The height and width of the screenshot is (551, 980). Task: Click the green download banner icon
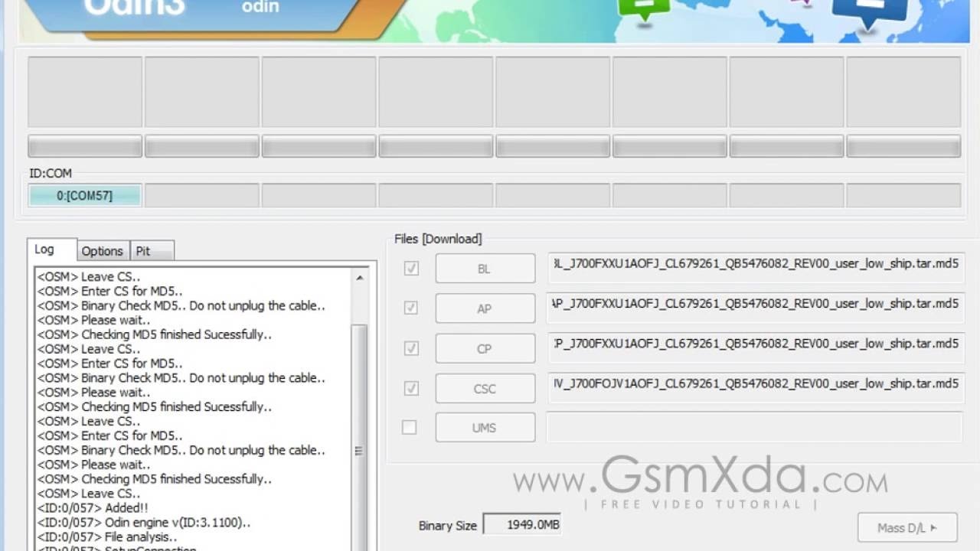[643, 9]
